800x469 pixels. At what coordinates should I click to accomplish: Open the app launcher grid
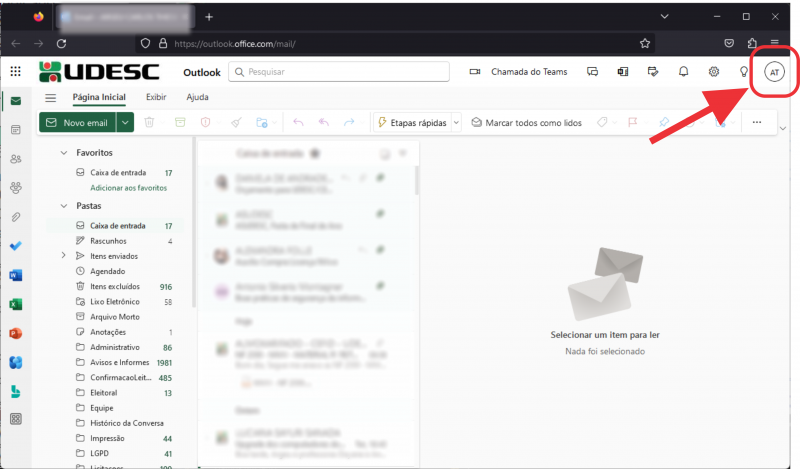15,72
